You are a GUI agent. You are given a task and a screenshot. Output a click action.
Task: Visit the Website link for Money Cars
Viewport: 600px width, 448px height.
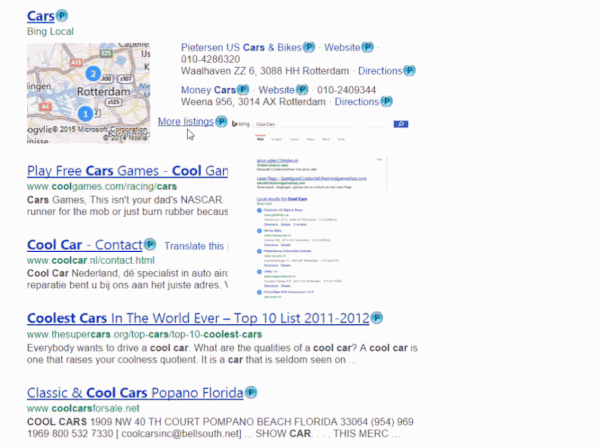(x=276, y=90)
